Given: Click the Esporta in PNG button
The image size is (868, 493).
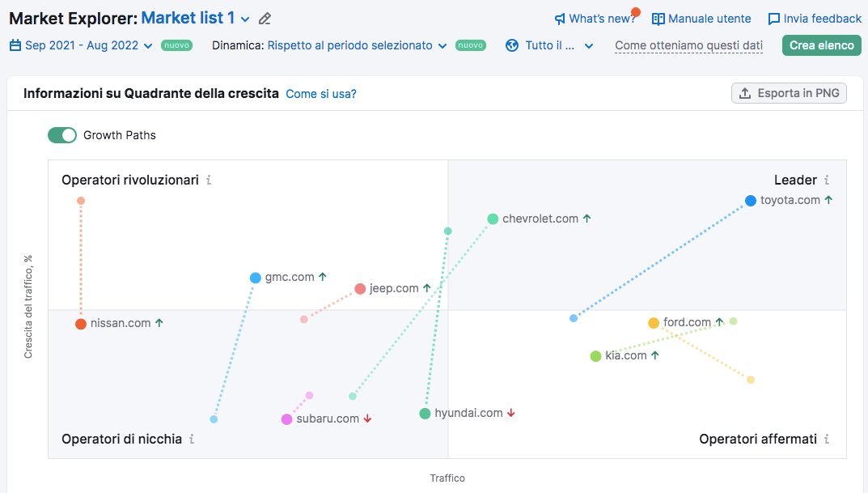Looking at the screenshot, I should click(x=789, y=93).
